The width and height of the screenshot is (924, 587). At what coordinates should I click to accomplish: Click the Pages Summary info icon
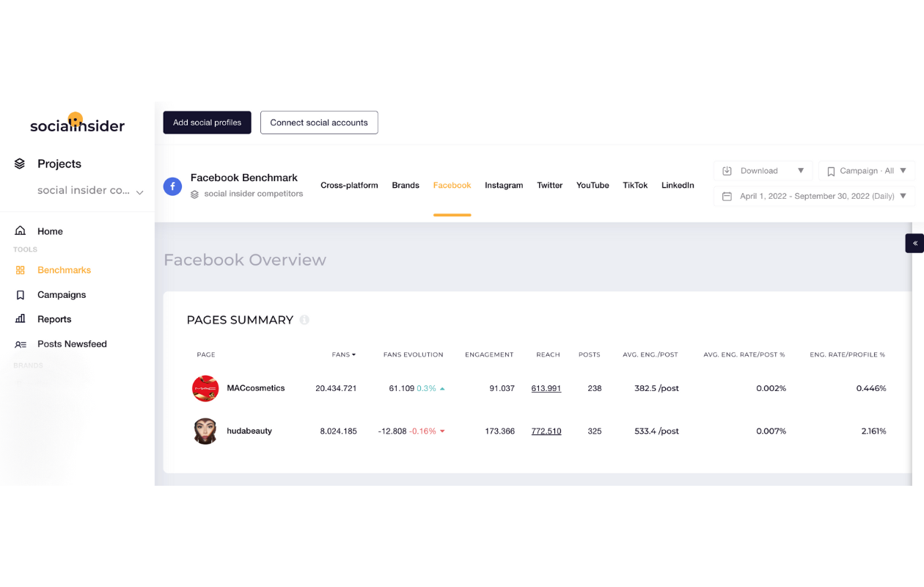(x=304, y=320)
